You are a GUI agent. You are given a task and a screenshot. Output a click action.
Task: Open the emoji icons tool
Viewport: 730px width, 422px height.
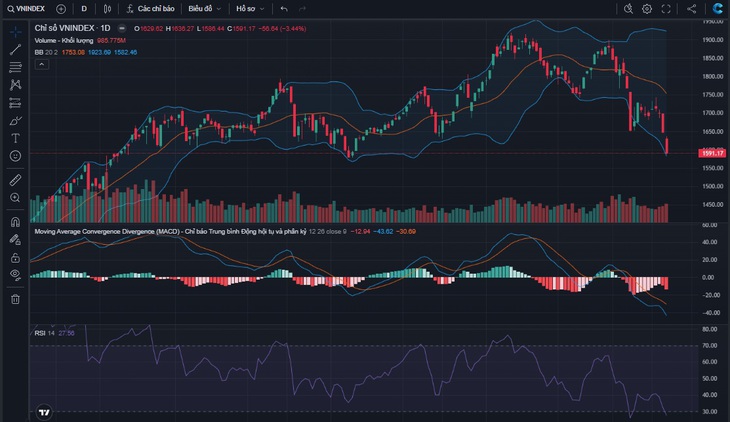[x=15, y=156]
